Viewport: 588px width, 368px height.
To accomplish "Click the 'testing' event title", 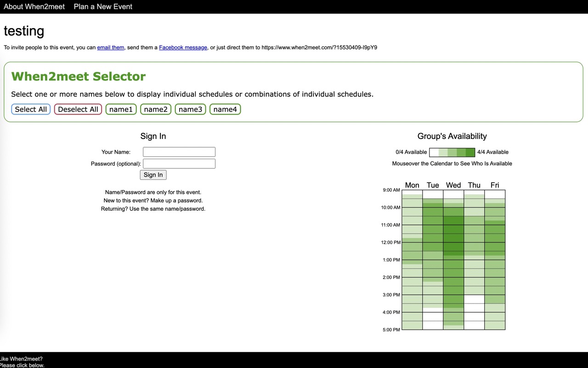I will coord(24,31).
